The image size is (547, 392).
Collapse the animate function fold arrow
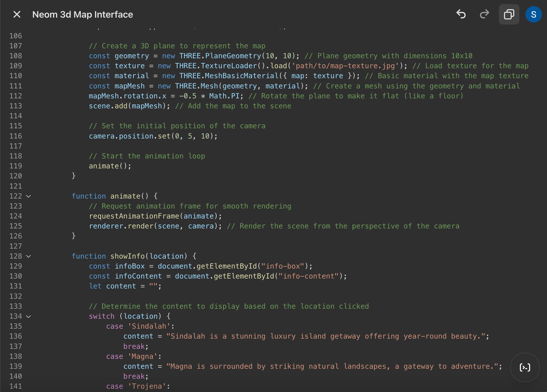tap(29, 196)
